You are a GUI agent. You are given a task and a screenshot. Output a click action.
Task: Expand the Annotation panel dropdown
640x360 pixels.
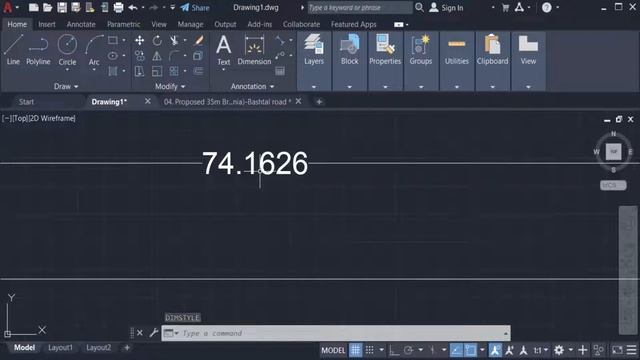pos(252,87)
